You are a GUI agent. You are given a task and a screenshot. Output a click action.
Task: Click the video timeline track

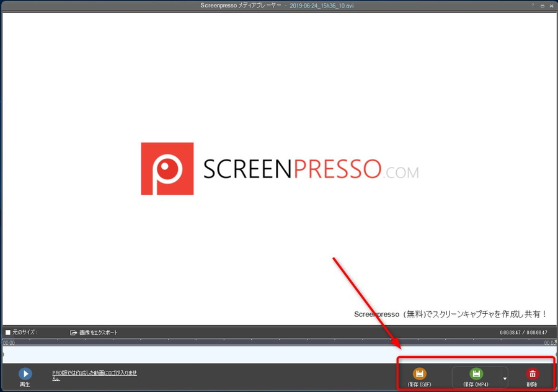tap(280, 355)
